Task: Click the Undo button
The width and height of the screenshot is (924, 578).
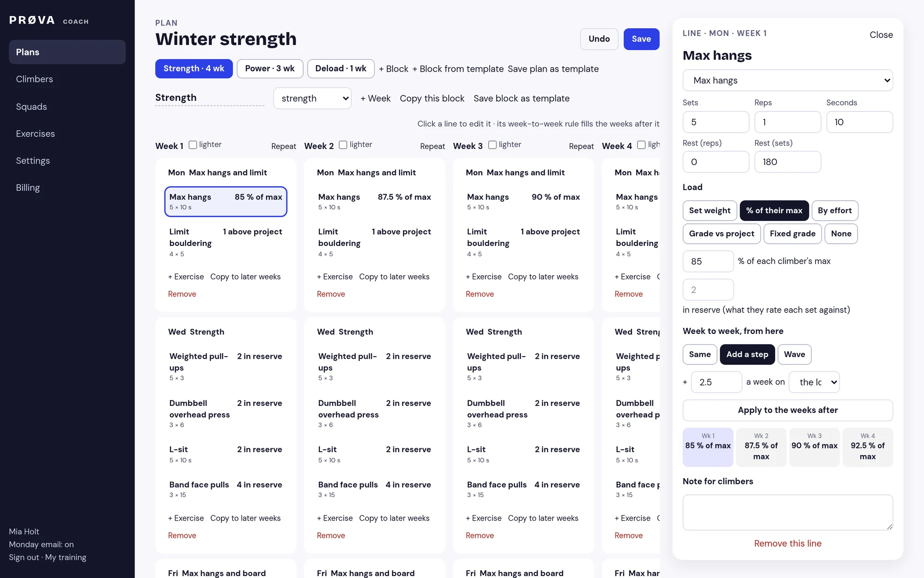Action: (x=599, y=39)
